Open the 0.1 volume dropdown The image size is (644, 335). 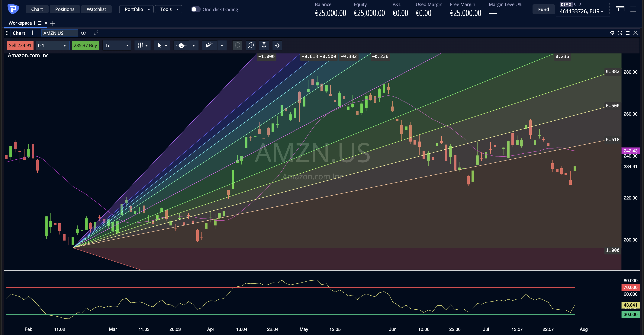pos(52,46)
